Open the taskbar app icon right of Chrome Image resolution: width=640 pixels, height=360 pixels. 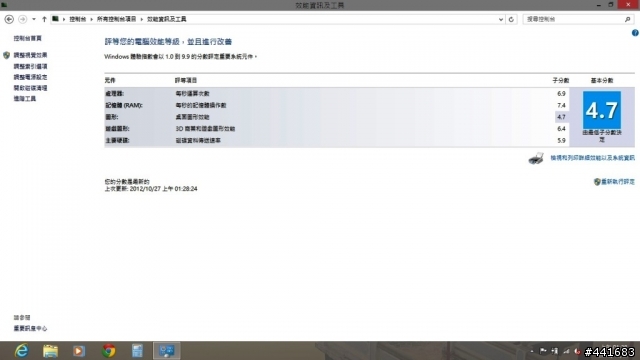coord(137,351)
